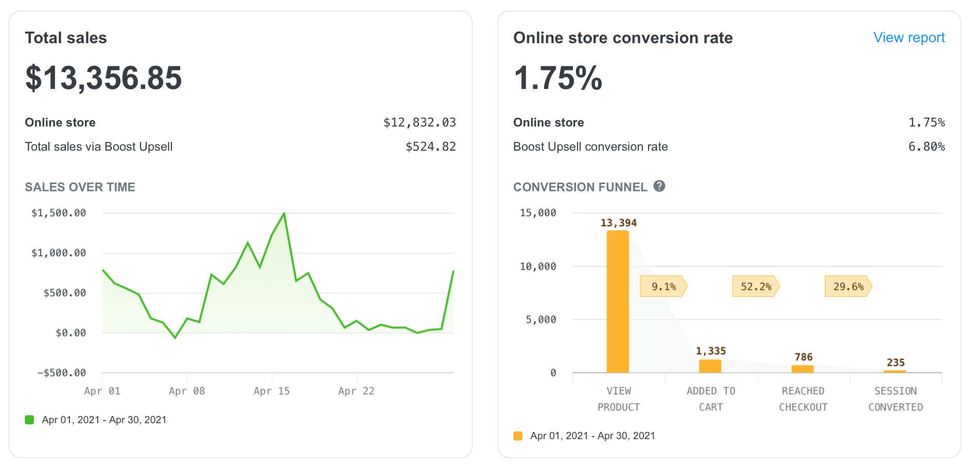Click the 9.1% funnel step badge
Screen dimensions: 980x471
tap(663, 286)
